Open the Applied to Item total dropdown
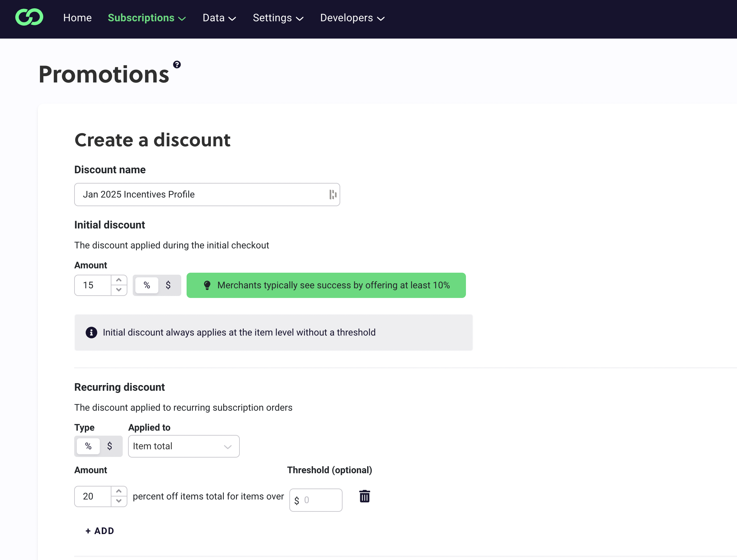This screenshot has width=737, height=560. click(x=184, y=446)
